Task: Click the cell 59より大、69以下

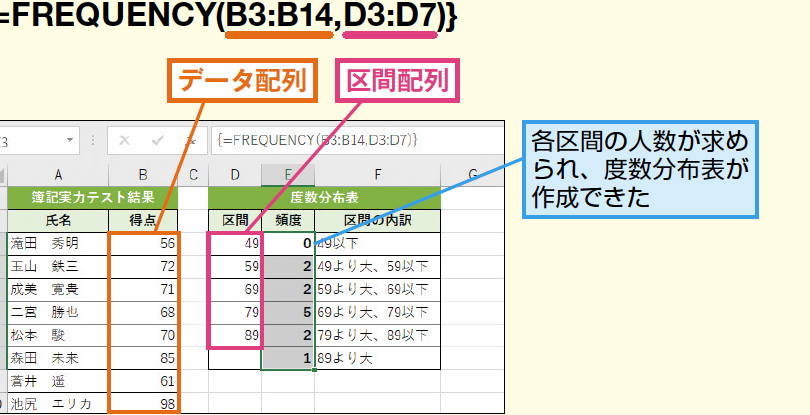Action: [x=378, y=289]
